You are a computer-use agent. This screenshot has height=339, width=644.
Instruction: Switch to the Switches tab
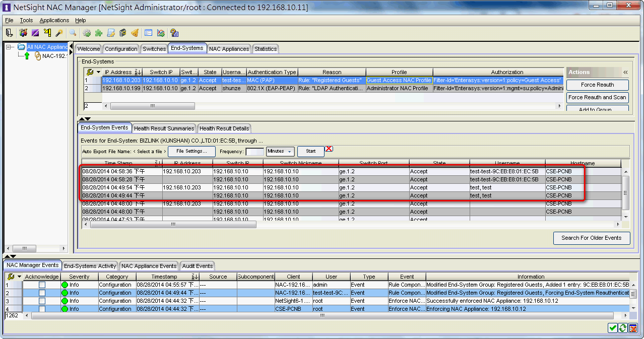(154, 49)
